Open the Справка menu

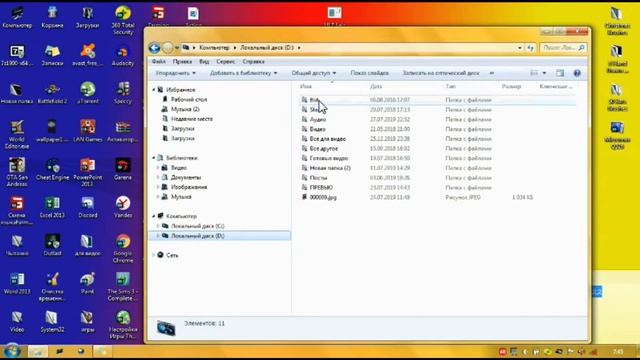click(x=253, y=62)
